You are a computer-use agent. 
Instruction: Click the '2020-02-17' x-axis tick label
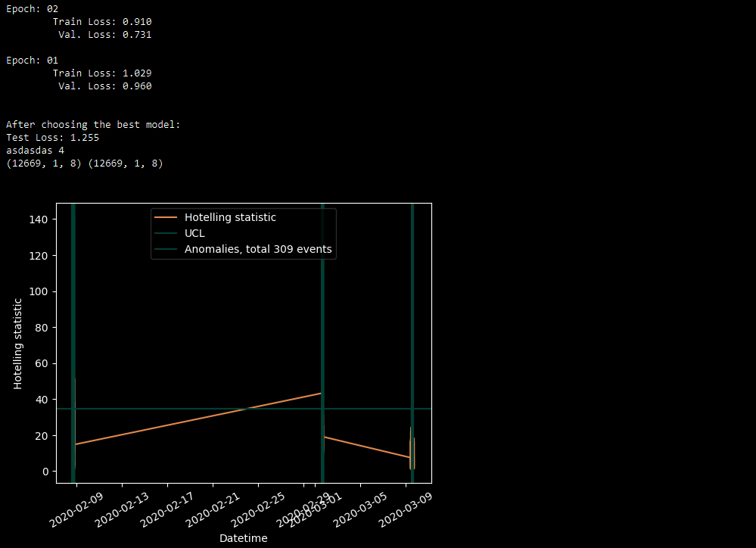pos(166,510)
